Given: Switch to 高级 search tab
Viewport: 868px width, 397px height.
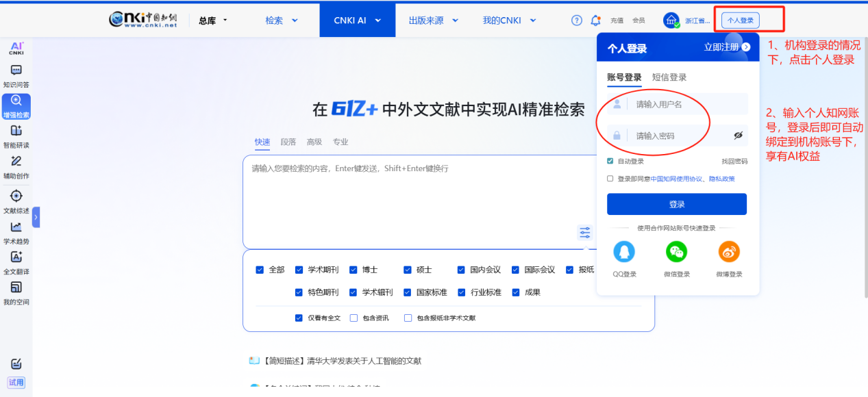Looking at the screenshot, I should click(x=314, y=142).
